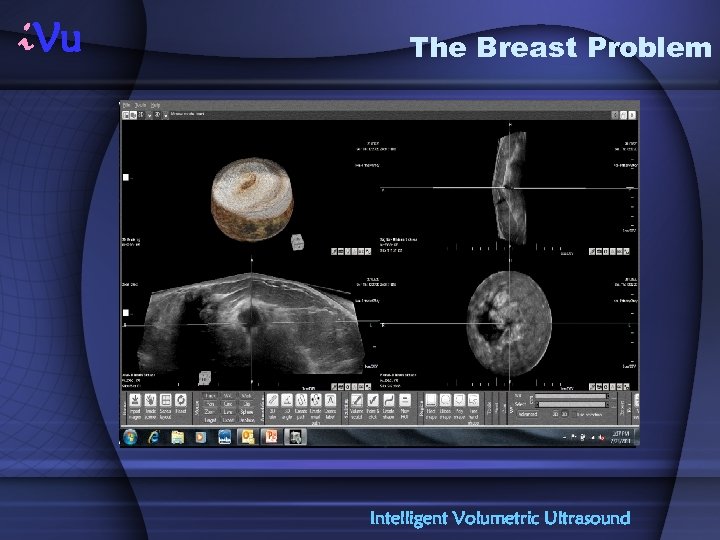720x540 pixels.
Task: Click the Zoom mouse-mode button
Action: point(210,412)
